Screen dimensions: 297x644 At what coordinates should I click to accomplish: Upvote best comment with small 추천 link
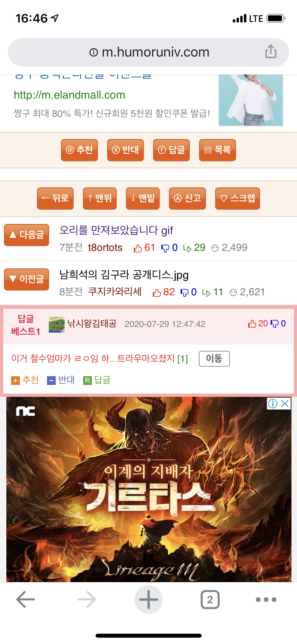[25, 380]
